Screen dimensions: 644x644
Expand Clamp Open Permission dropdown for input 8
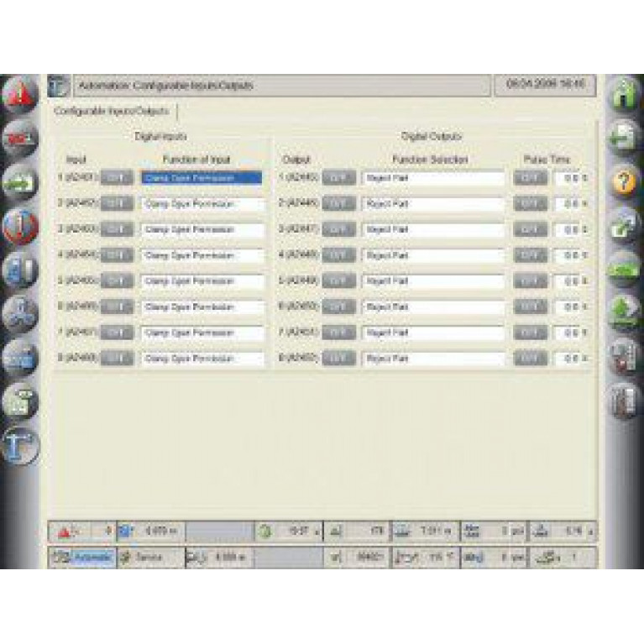tap(202, 359)
